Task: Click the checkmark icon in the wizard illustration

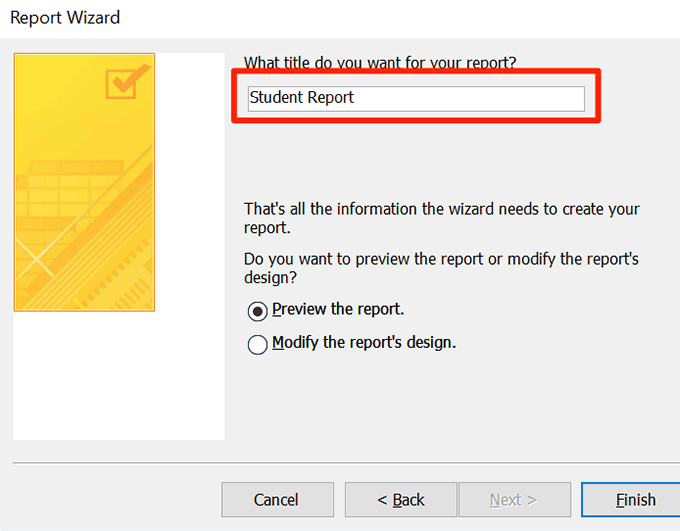Action: point(128,81)
